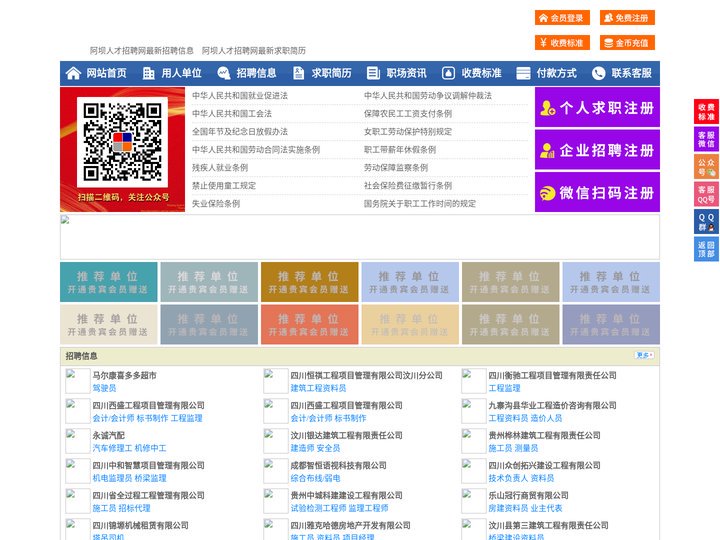Open 用人单位 menu item
This screenshot has height=540, width=720.
[181, 73]
